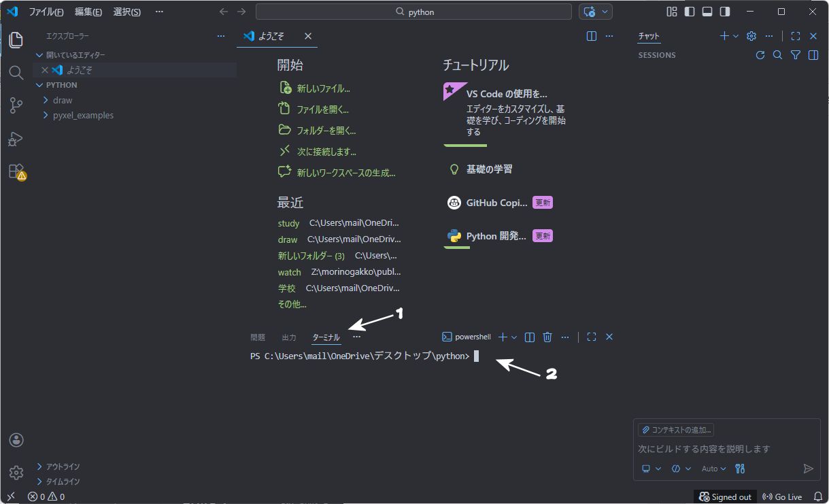This screenshot has height=504, width=829.
Task: Expand the pyxel_examples folder
Action: 83,116
